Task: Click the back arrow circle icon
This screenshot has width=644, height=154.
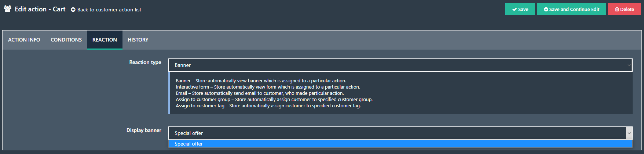Action: (x=73, y=10)
